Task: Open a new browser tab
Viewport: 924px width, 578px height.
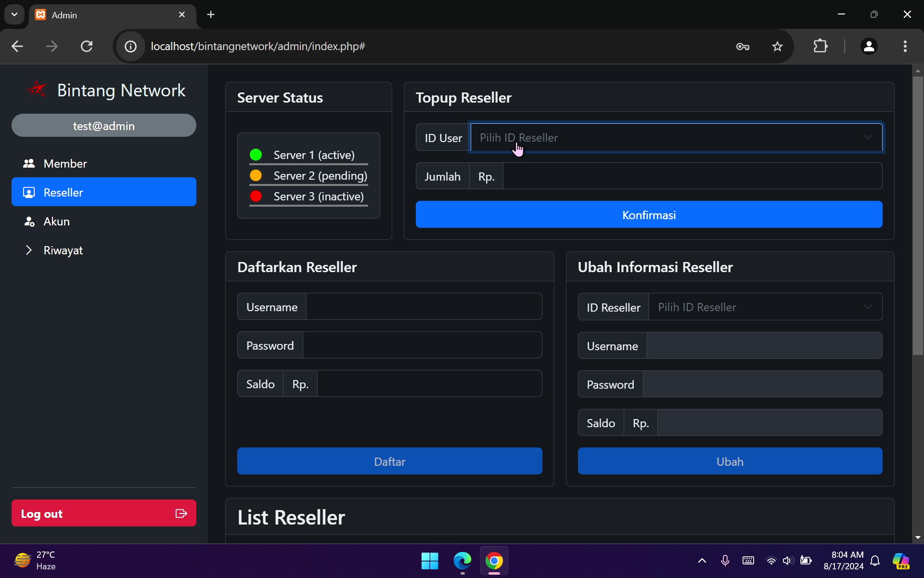Action: click(x=211, y=14)
